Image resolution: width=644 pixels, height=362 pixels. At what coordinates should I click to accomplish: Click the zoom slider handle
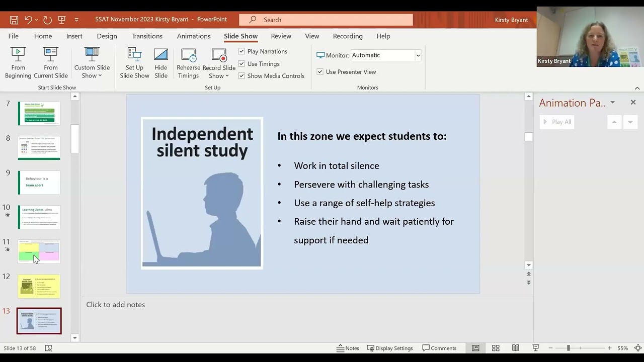568,348
